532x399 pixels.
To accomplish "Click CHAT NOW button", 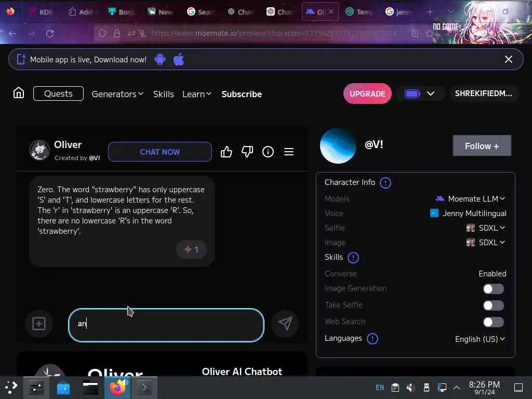I will coord(160,152).
